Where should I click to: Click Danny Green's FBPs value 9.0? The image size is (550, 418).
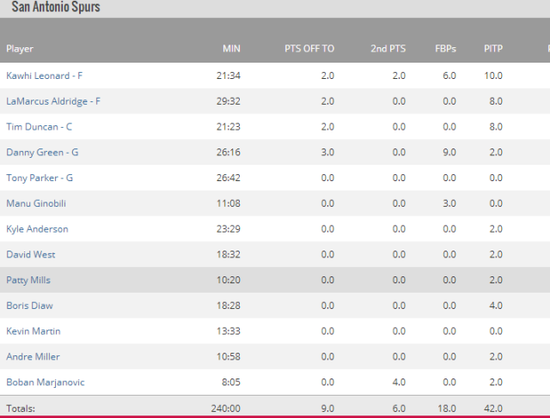coord(449,152)
